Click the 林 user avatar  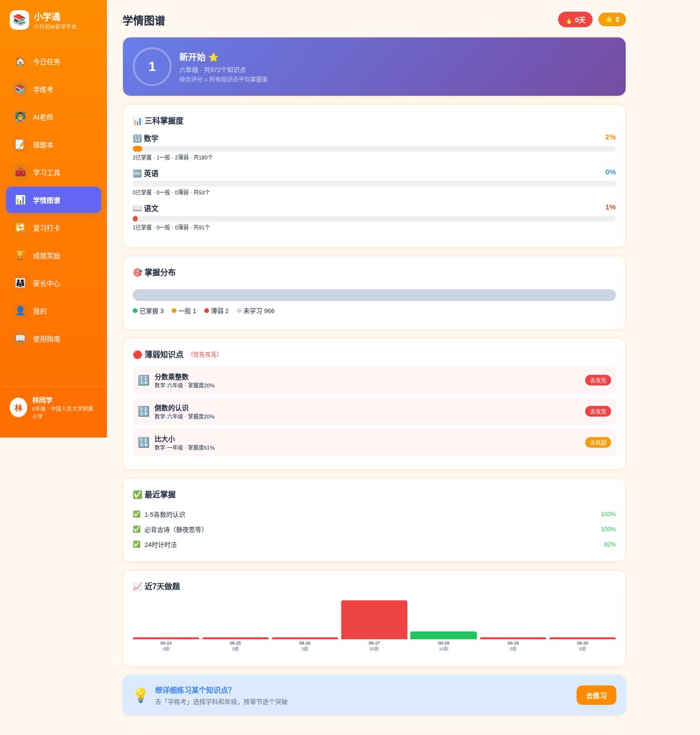click(18, 408)
